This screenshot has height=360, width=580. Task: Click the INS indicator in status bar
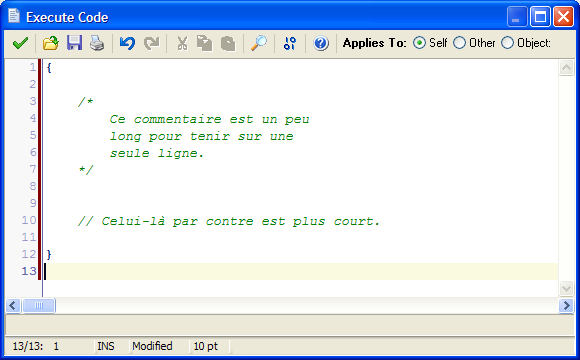tap(106, 346)
